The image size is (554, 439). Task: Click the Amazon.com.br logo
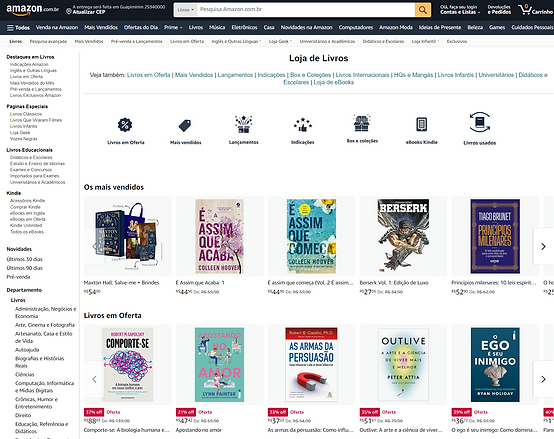click(33, 10)
